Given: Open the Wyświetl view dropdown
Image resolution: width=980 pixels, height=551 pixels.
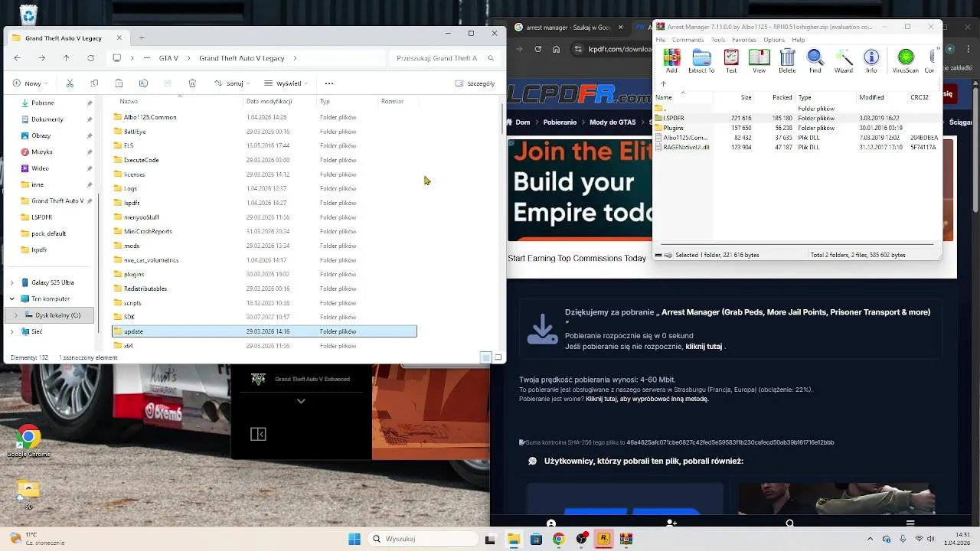Looking at the screenshot, I should point(286,83).
